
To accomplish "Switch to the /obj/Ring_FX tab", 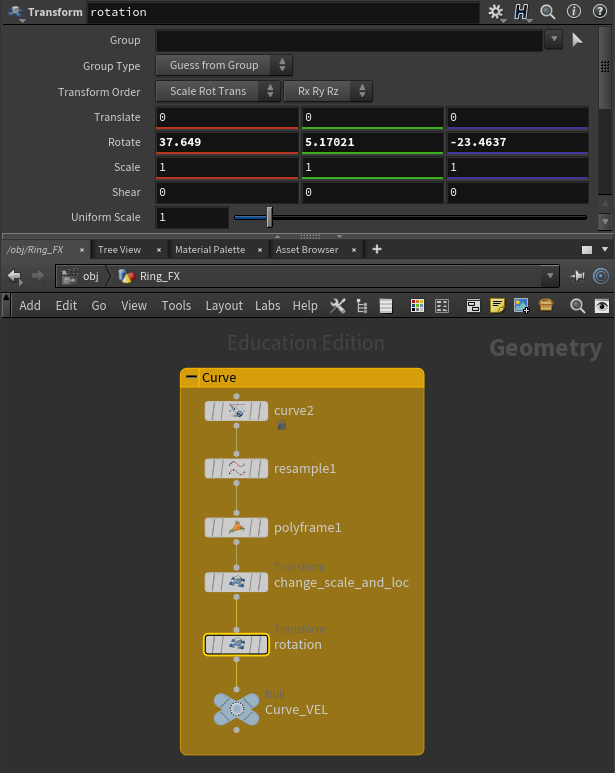I will click(34, 250).
